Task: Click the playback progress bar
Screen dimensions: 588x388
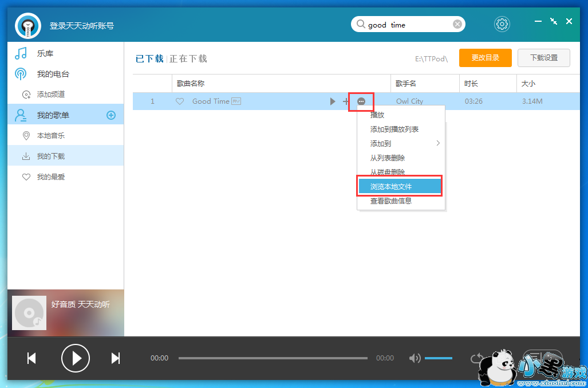Action: [273, 358]
